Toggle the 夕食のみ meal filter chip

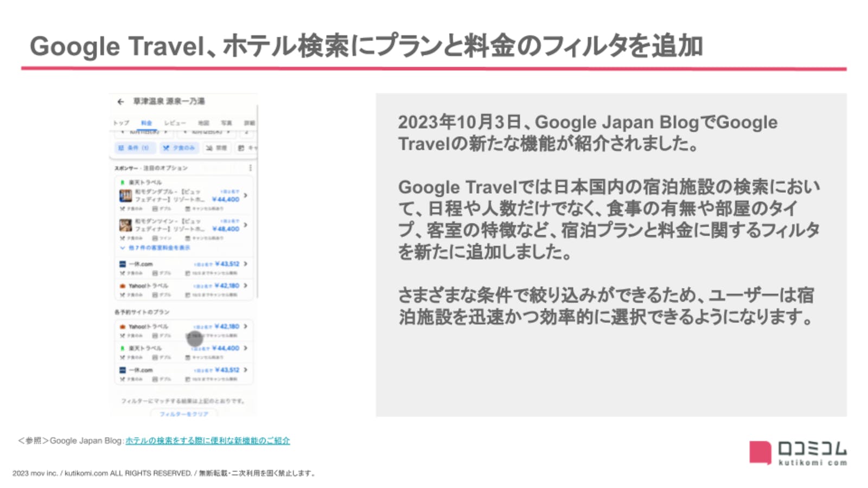coord(179,147)
